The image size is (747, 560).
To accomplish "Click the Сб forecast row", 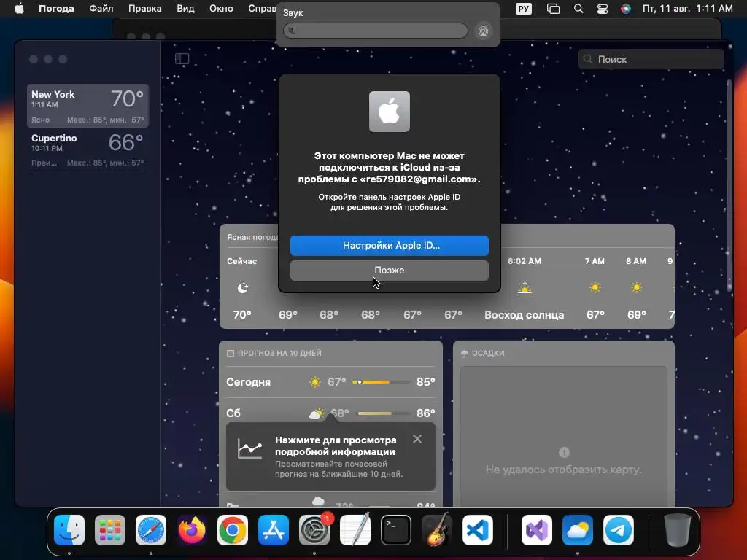I will pos(330,413).
